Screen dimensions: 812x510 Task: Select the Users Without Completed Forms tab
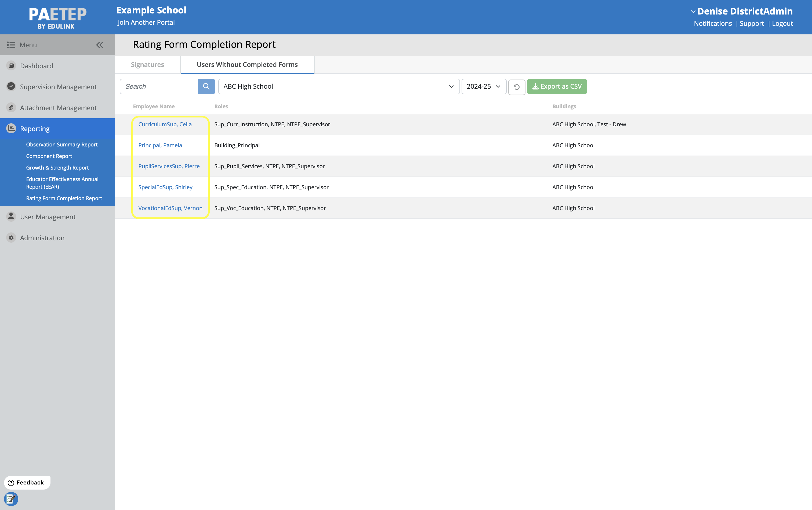pyautogui.click(x=247, y=64)
